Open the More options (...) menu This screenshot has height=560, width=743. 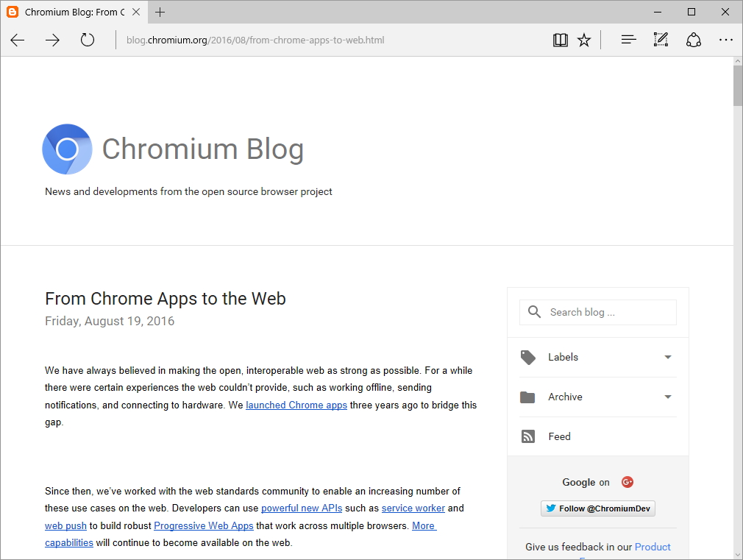[x=725, y=40]
